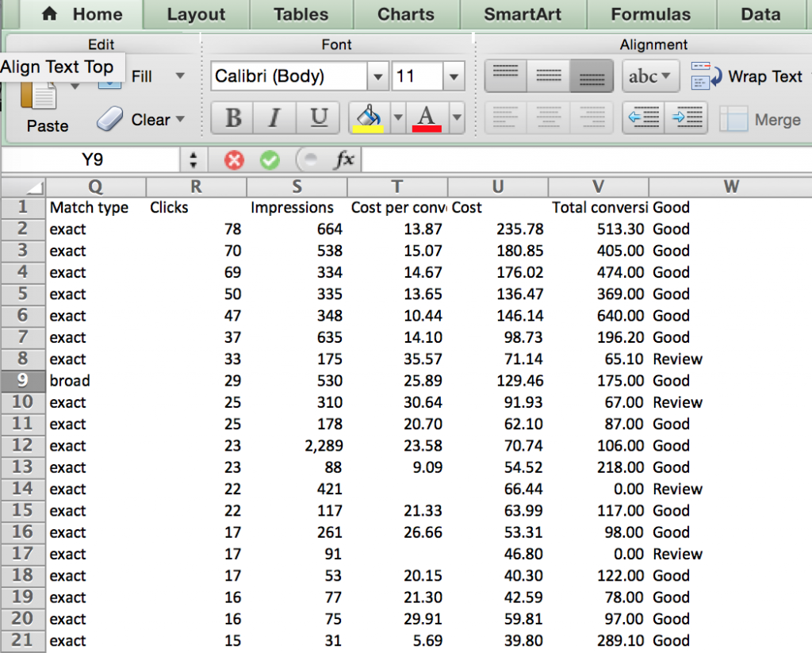This screenshot has width=812, height=653.
Task: Click the Name Box showing Y9
Action: coord(92,159)
